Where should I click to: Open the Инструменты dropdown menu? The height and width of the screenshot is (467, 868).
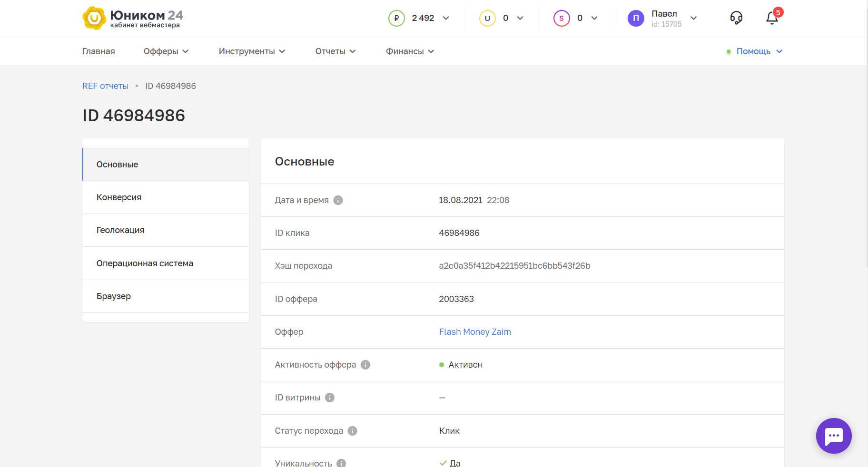click(252, 51)
